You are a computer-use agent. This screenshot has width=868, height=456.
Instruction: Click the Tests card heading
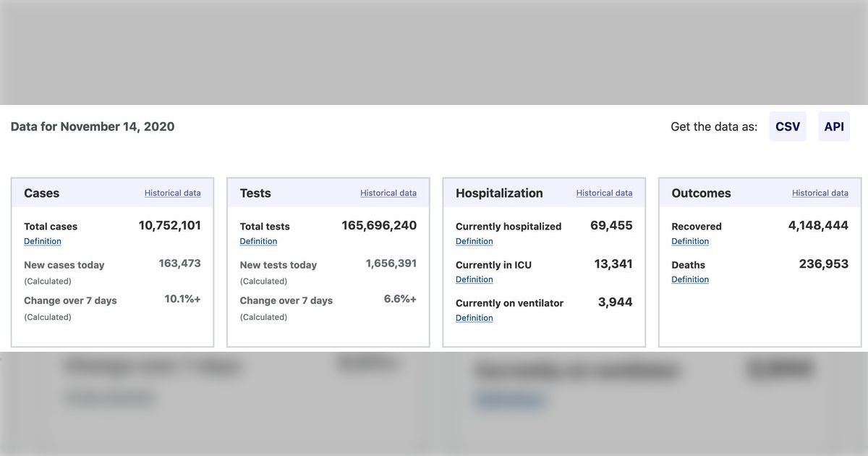pyautogui.click(x=255, y=193)
